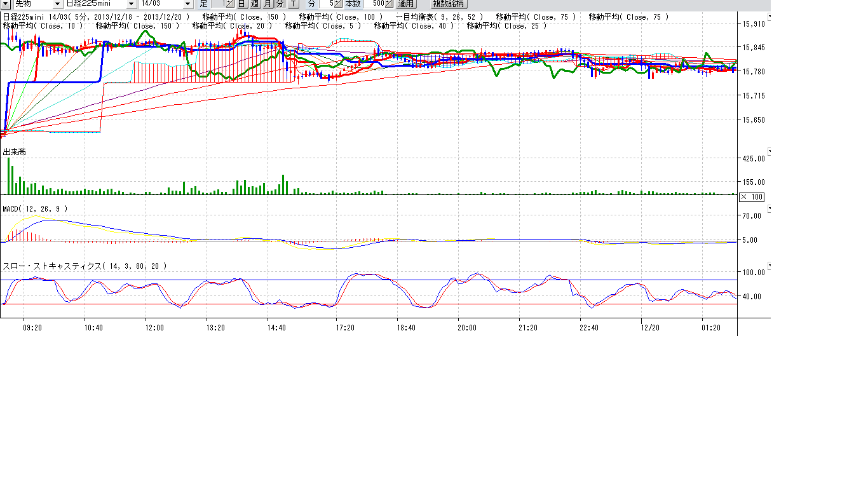Click the spinner beside 本数 500
This screenshot has height=488, width=868.
point(389,4)
